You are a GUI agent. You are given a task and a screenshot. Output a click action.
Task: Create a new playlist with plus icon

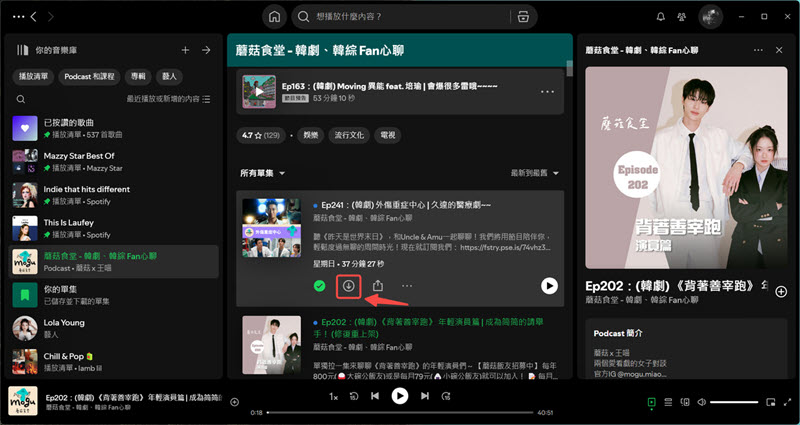[186, 50]
